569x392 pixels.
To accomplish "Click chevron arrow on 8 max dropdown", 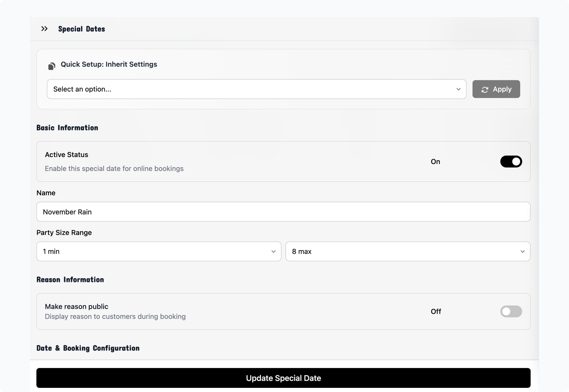I will [523, 251].
